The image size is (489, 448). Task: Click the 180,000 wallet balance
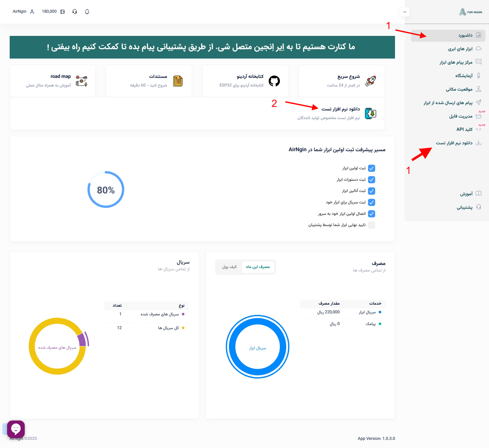point(49,11)
